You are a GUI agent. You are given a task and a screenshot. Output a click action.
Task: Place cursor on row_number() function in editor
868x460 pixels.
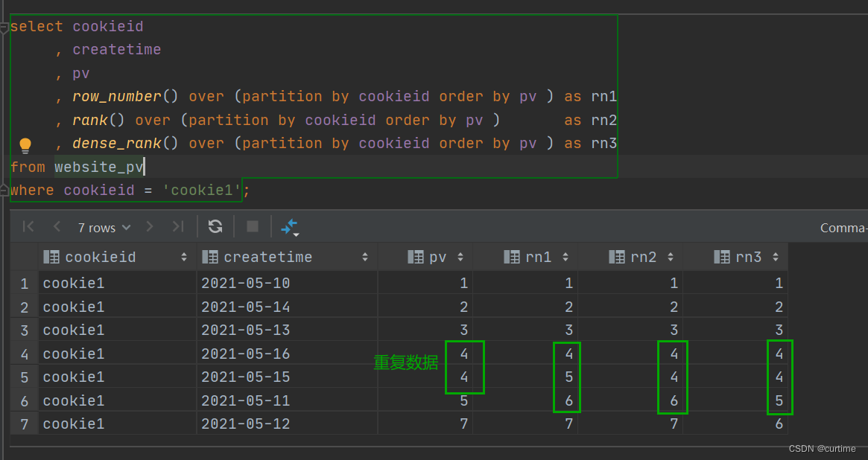pos(125,97)
